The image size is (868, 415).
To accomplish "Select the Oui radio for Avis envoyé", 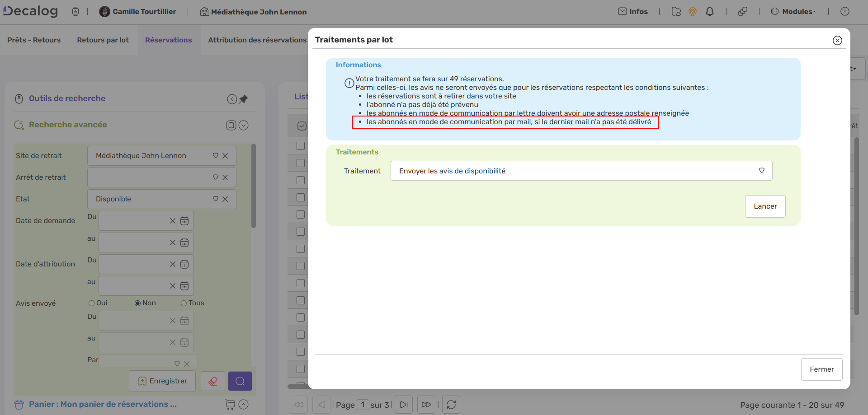I will tap(92, 303).
